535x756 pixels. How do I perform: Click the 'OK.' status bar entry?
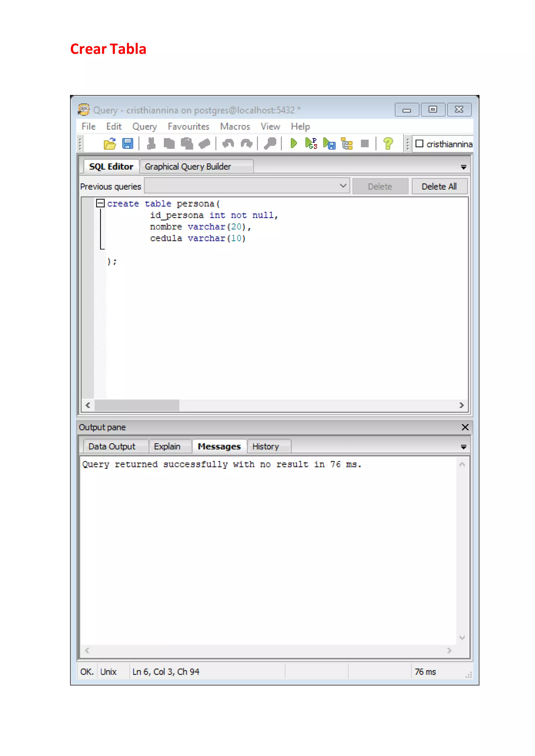coord(87,672)
